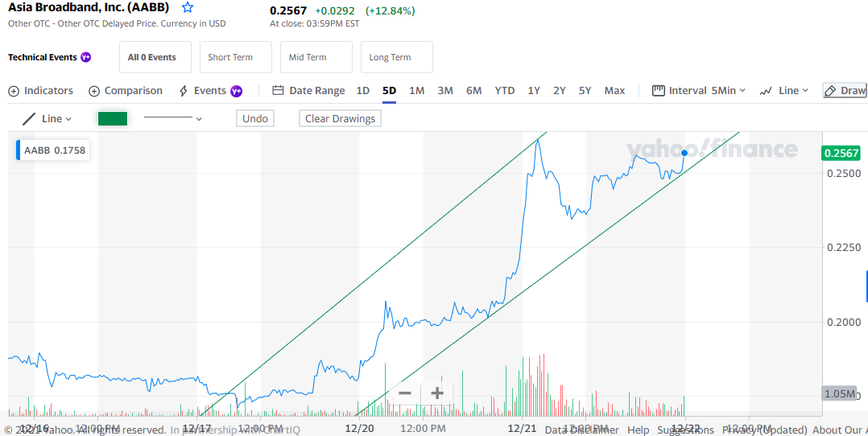Image resolution: width=868 pixels, height=436 pixels.
Task: Switch chart range to 5D
Action: pos(389,91)
